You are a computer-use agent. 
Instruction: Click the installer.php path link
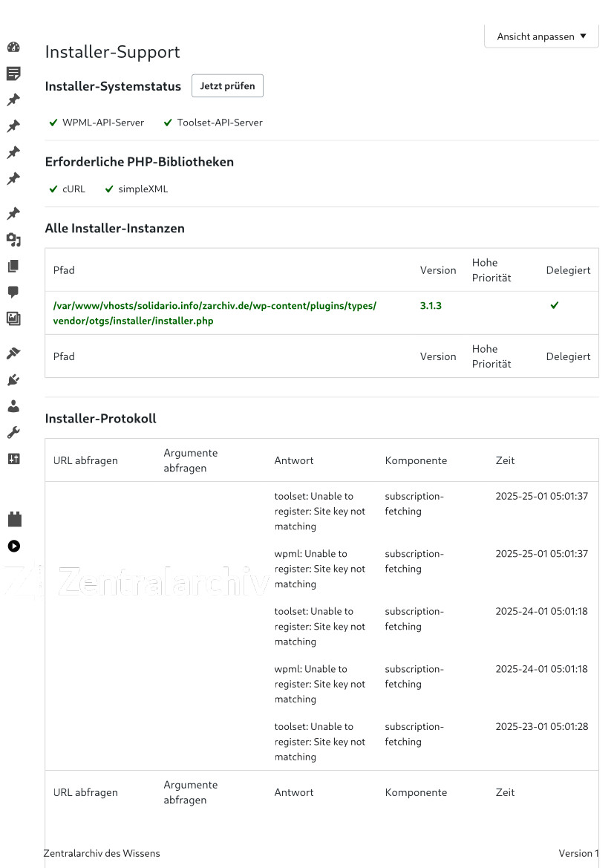click(x=215, y=313)
